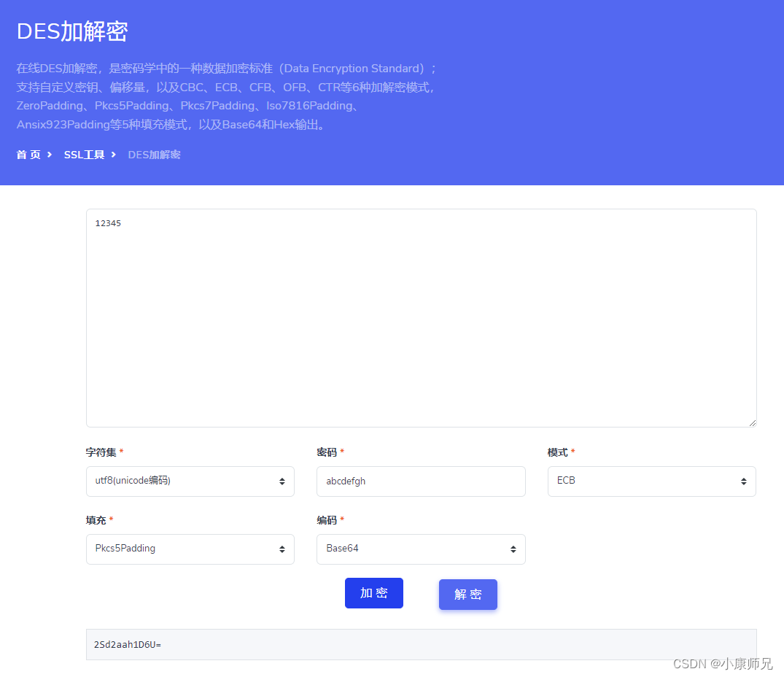Screen dimensions: 784x677
Task: Click the DES加解密 page heading
Action: 72,31
